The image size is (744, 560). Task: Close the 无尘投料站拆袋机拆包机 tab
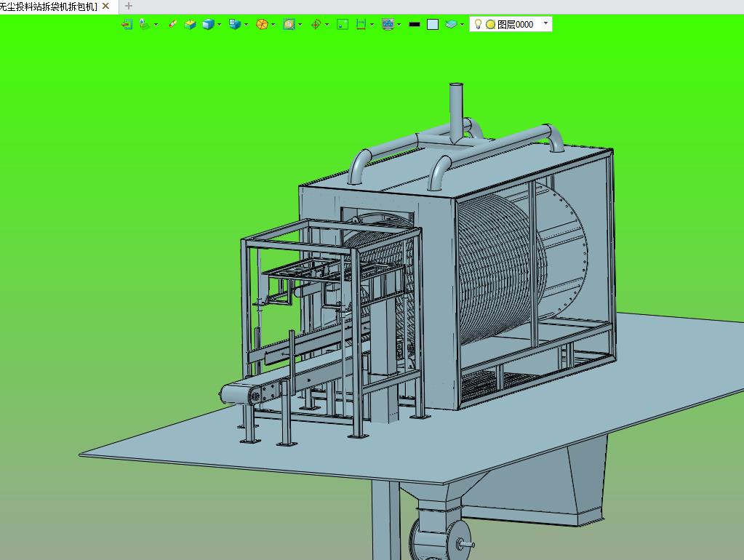coord(106,6)
